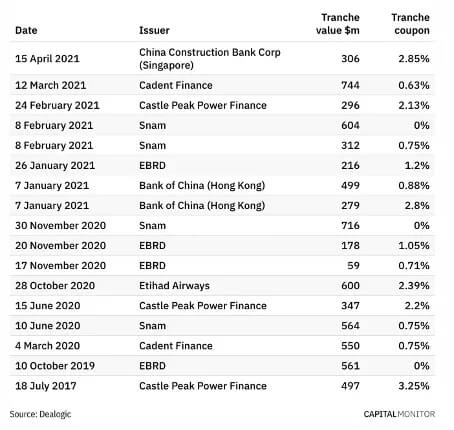The width and height of the screenshot is (454, 430).
Task: Click the 744 tranche value cell
Action: click(350, 85)
